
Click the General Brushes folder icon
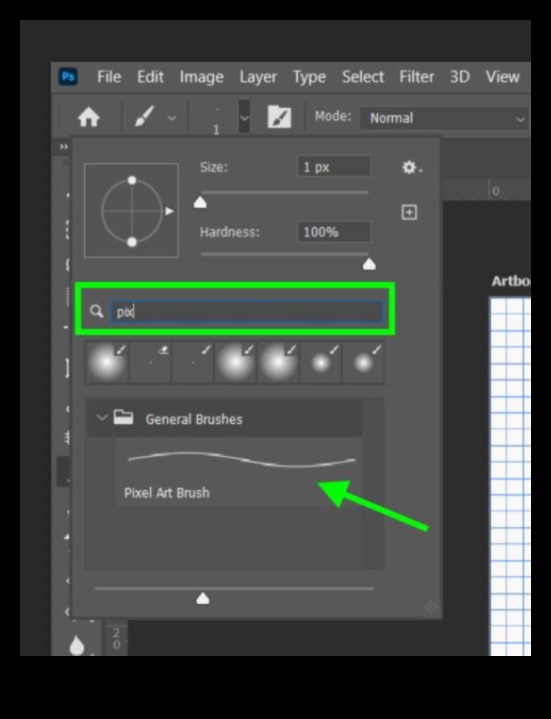123,417
